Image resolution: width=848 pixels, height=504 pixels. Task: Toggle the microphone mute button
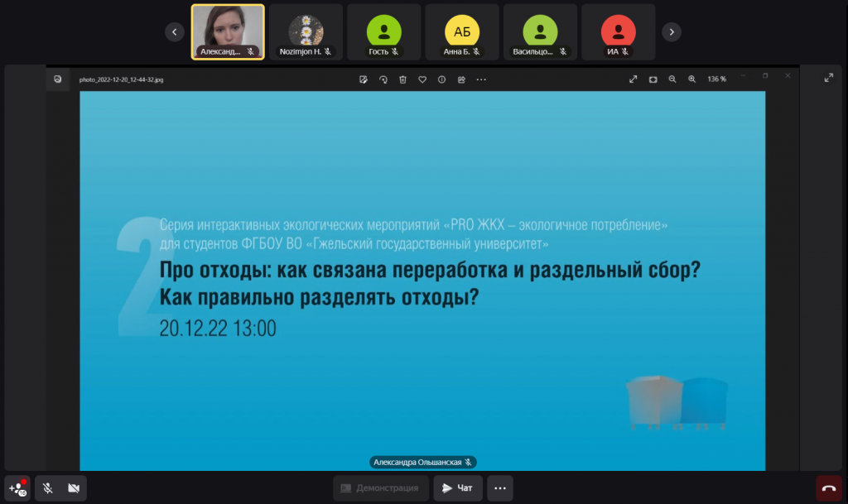pos(48,488)
